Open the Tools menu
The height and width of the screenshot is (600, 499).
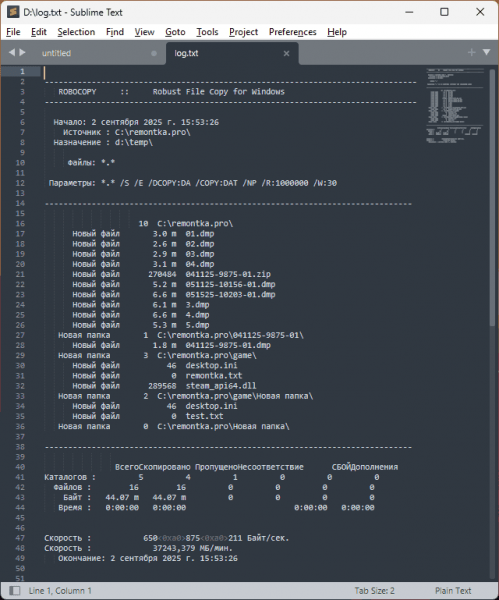tap(207, 32)
